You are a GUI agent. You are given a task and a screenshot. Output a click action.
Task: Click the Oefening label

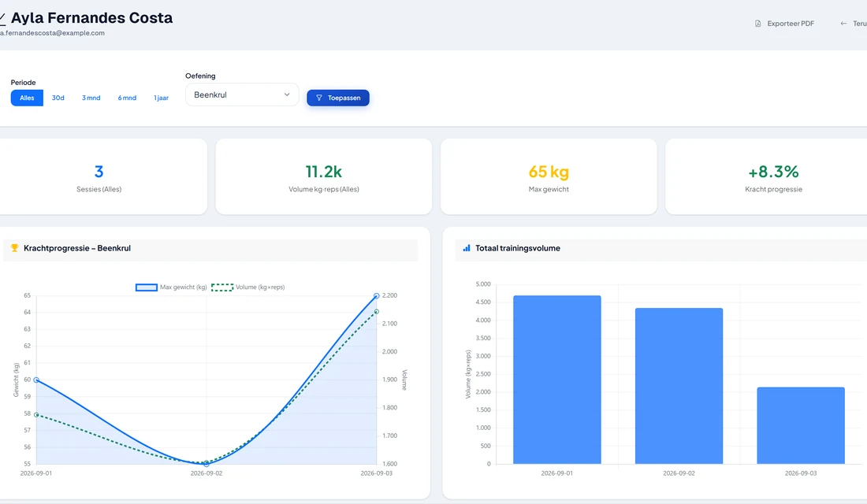[200, 76]
